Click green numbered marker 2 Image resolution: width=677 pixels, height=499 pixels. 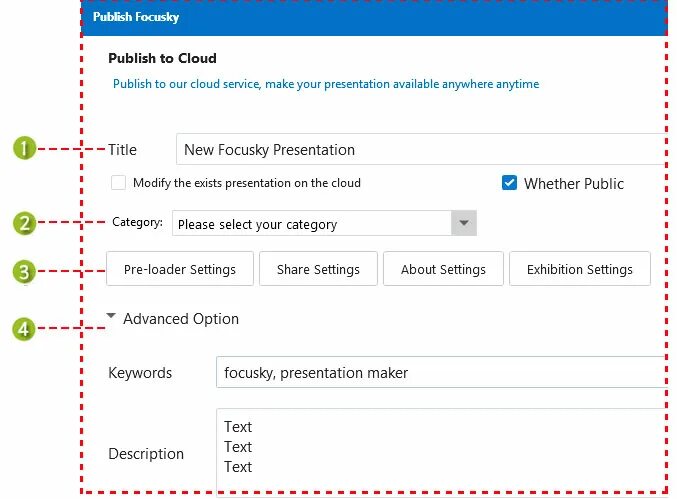point(25,223)
